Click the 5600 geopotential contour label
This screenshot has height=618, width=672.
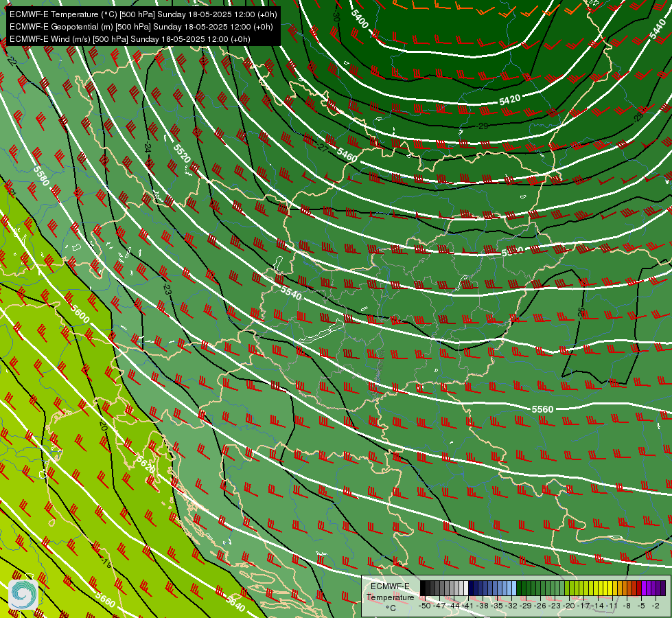pyautogui.click(x=80, y=314)
